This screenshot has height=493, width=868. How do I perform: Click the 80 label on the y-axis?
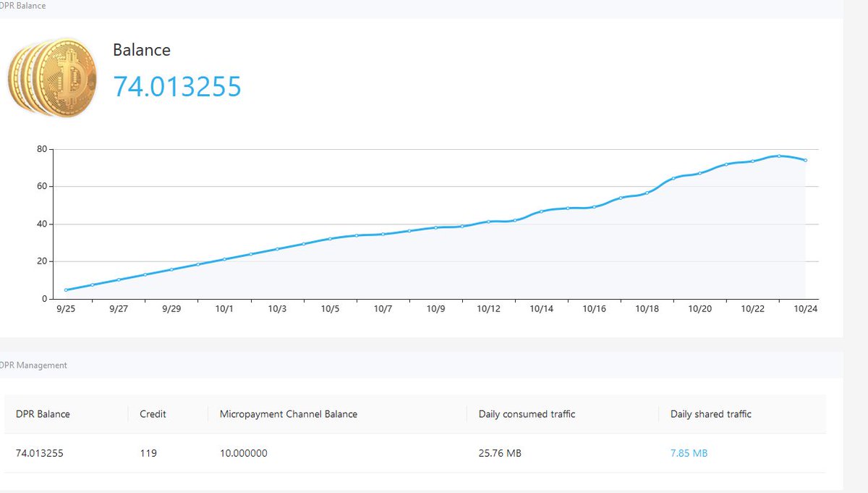tap(42, 149)
